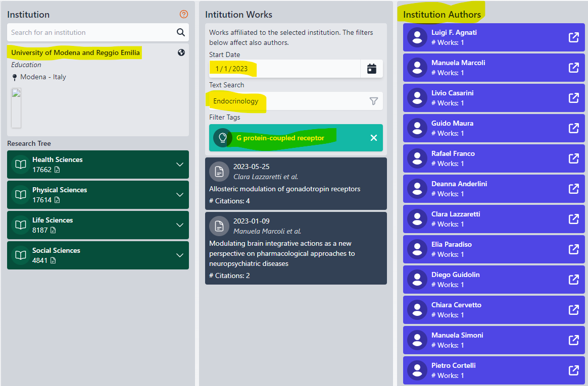Click document icon of 2023-05-25 work
Image resolution: width=588 pixels, height=386 pixels.
pos(219,172)
